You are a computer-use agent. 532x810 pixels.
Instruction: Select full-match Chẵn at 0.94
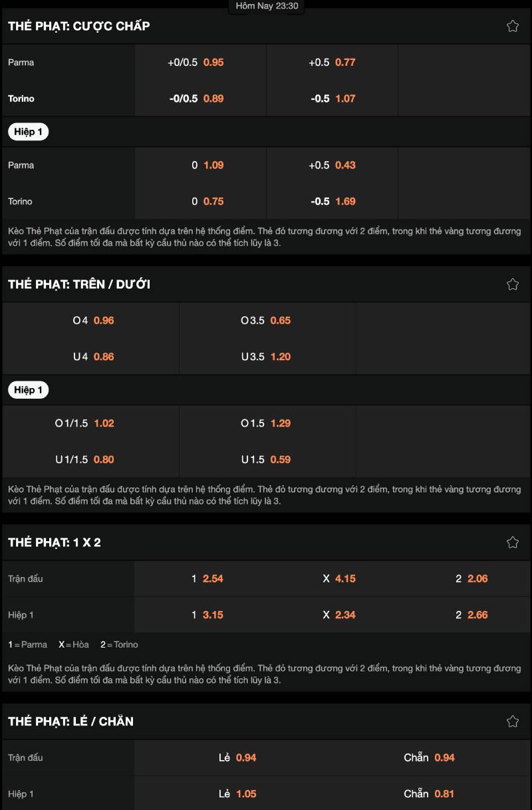(x=430, y=758)
